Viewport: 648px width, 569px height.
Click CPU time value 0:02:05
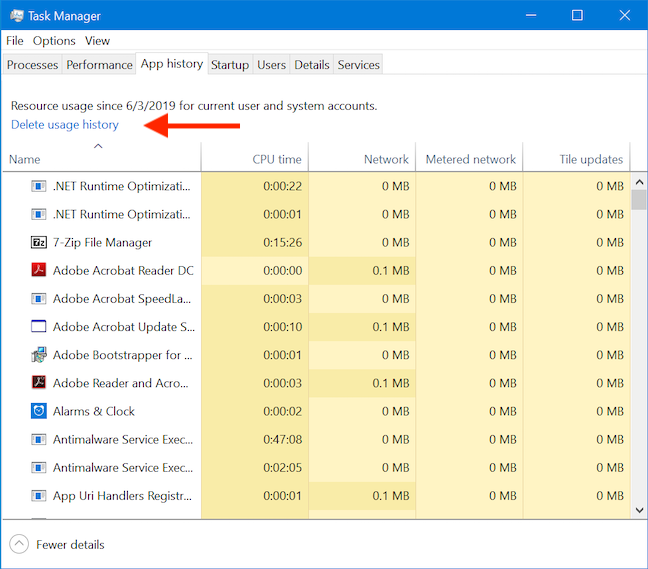(x=283, y=467)
